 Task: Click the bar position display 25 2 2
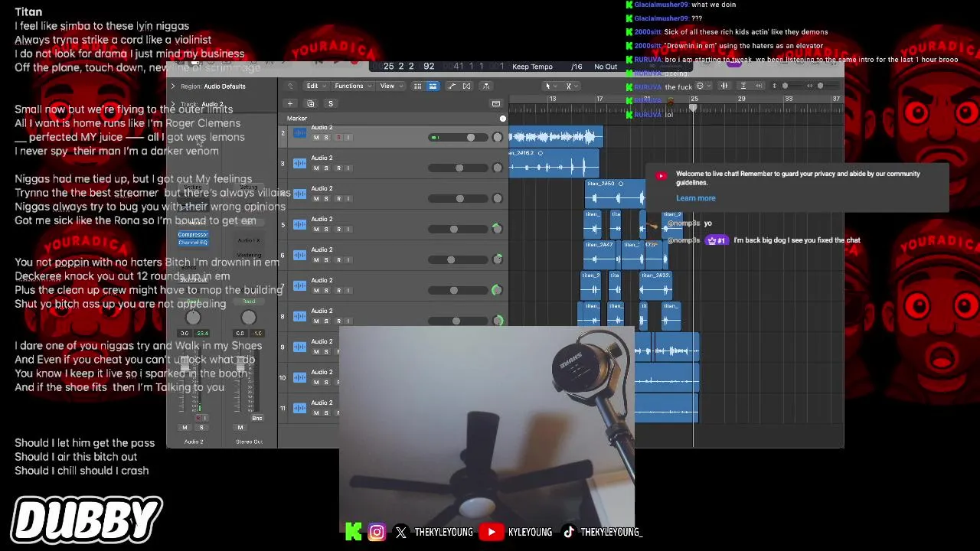point(400,67)
